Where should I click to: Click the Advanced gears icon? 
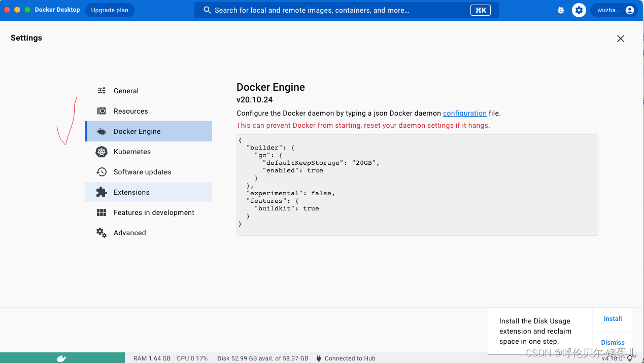click(x=101, y=233)
